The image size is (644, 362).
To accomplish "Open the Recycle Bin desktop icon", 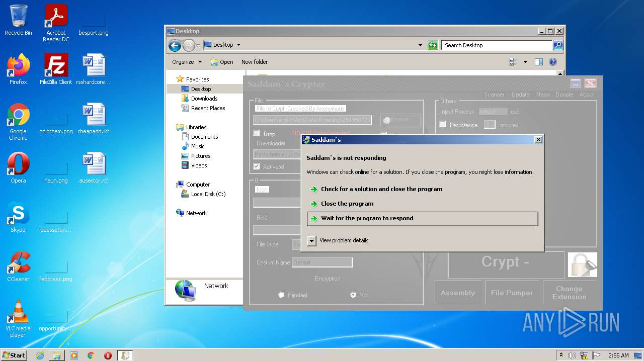I will [x=18, y=20].
